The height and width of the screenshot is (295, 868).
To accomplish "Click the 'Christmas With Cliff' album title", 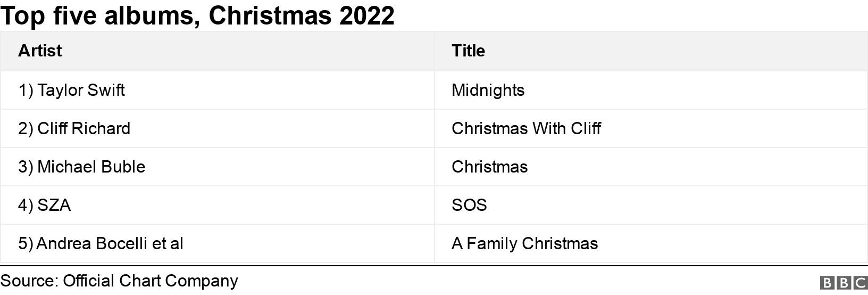I will tap(526, 128).
